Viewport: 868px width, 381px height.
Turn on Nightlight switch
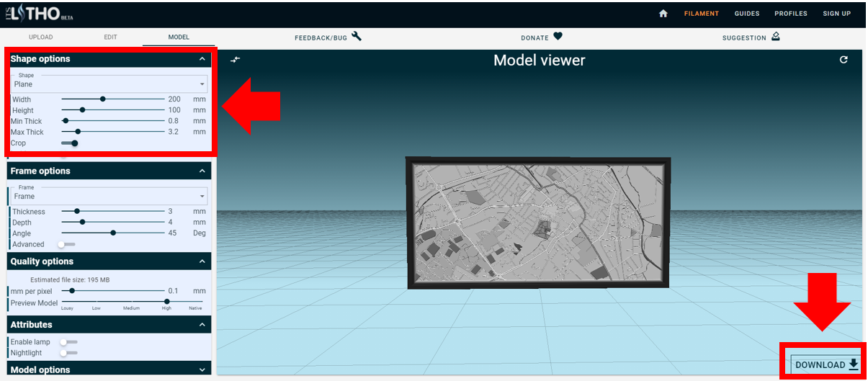tap(68, 353)
